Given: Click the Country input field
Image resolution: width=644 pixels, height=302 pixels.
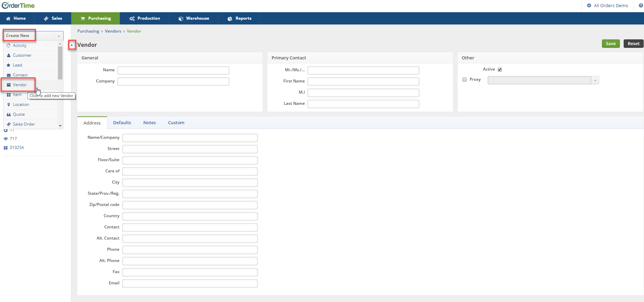Looking at the screenshot, I should (190, 216).
